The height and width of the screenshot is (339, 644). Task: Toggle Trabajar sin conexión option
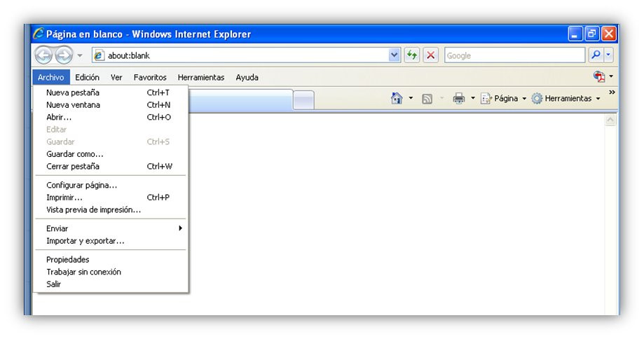[x=111, y=272]
